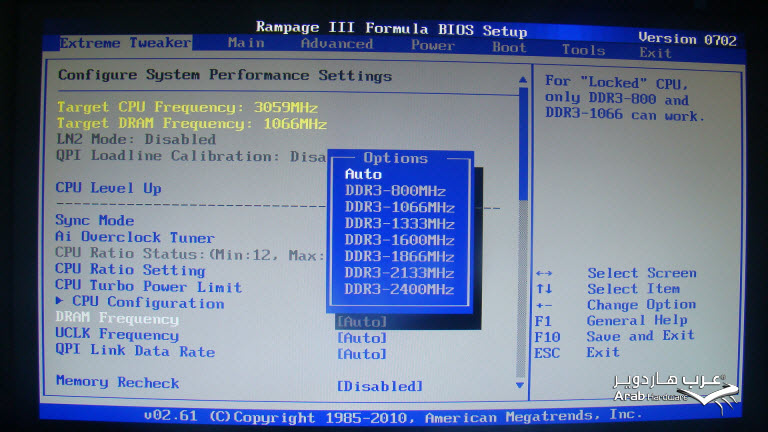Open UCLK Frequency [Auto] value
768x432 pixels.
click(361, 338)
